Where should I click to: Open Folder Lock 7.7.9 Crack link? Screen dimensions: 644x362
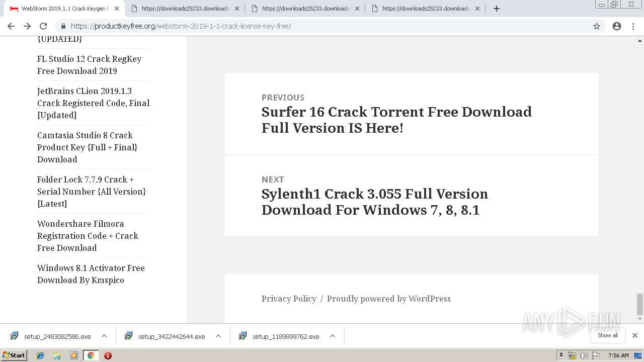tap(91, 192)
